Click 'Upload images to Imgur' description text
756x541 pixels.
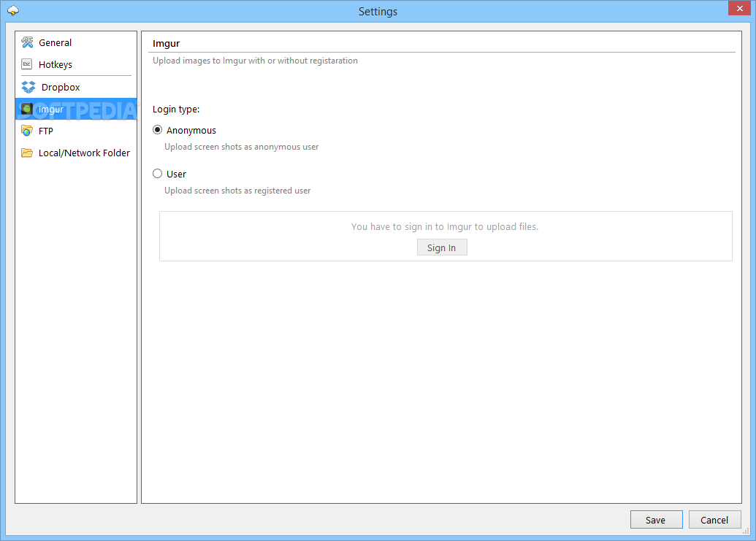click(x=255, y=61)
